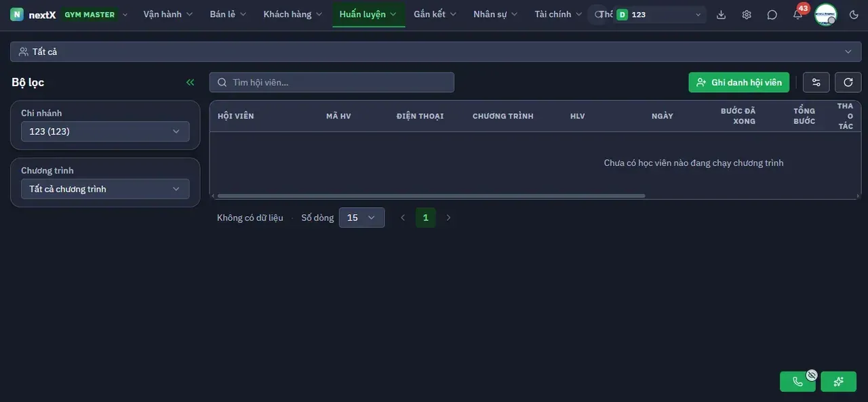Expand the Tất cả selector bar
This screenshot has width=868, height=402.
coord(435,52)
